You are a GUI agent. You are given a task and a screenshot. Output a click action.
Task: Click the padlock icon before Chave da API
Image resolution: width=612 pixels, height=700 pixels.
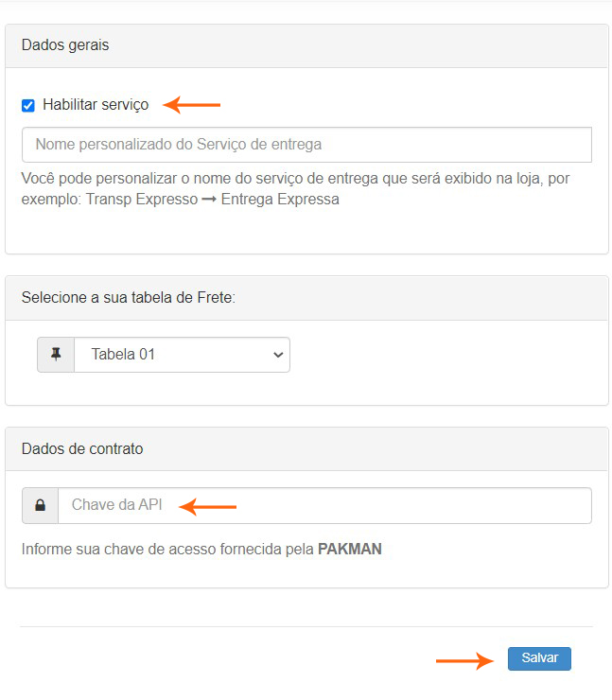[x=41, y=506]
